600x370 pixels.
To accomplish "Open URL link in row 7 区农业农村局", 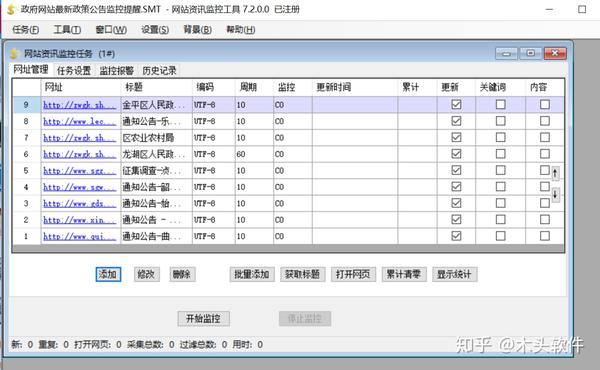I will 80,138.
